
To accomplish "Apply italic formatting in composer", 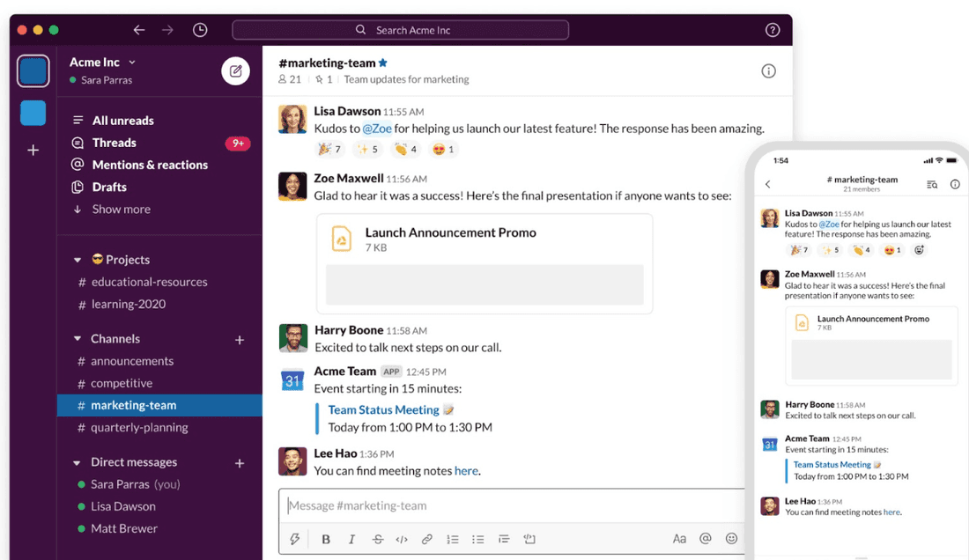I will pos(351,539).
